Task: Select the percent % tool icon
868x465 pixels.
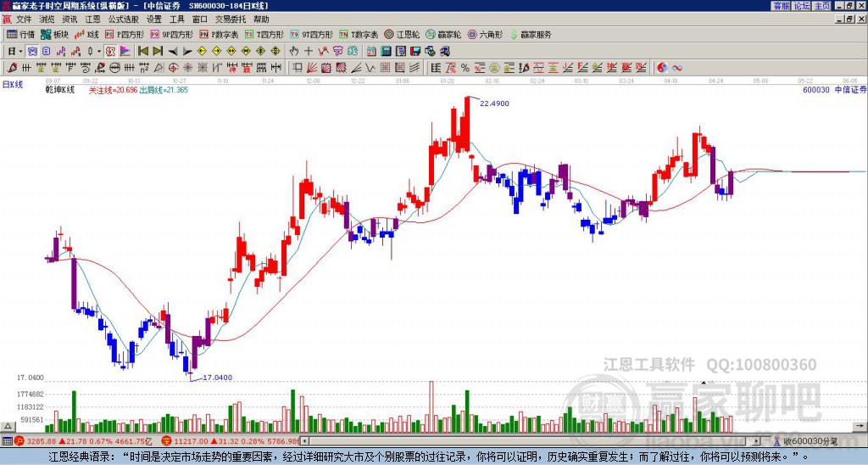Action: click(x=465, y=68)
